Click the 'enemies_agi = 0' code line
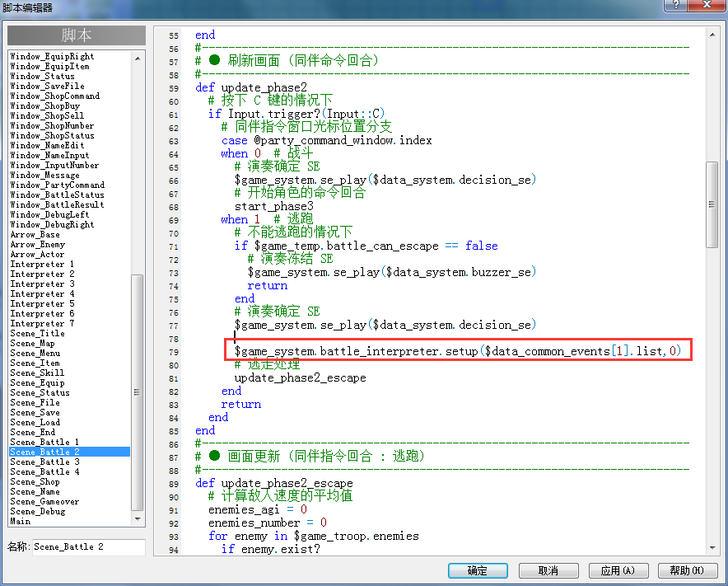 click(x=258, y=510)
